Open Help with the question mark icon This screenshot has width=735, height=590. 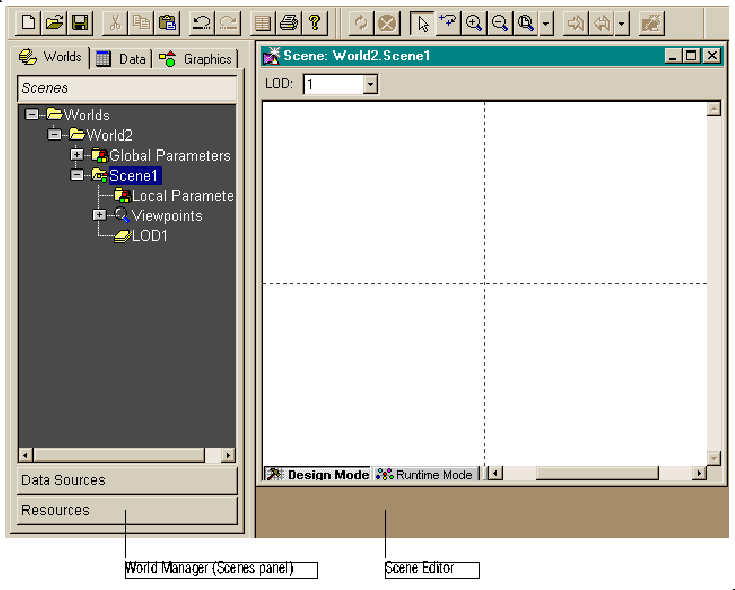[313, 21]
